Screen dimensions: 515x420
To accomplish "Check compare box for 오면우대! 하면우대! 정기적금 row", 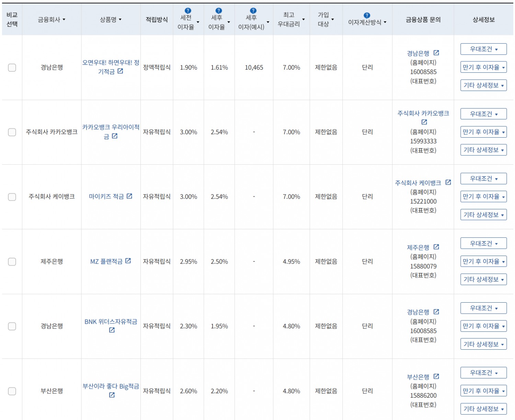I will [x=12, y=68].
